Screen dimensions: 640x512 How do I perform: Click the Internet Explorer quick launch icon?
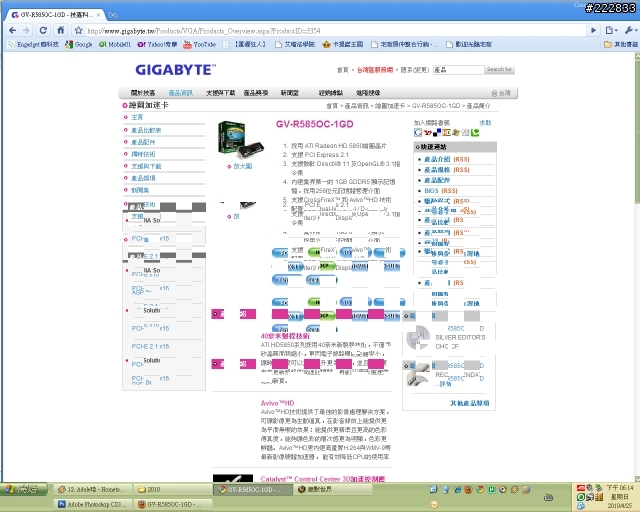pos(457,489)
